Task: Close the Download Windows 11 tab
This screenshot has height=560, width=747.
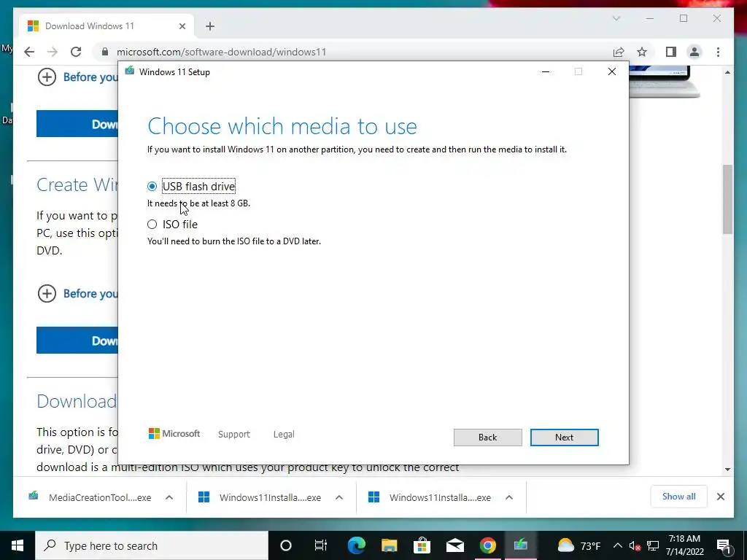Action: pos(182,26)
